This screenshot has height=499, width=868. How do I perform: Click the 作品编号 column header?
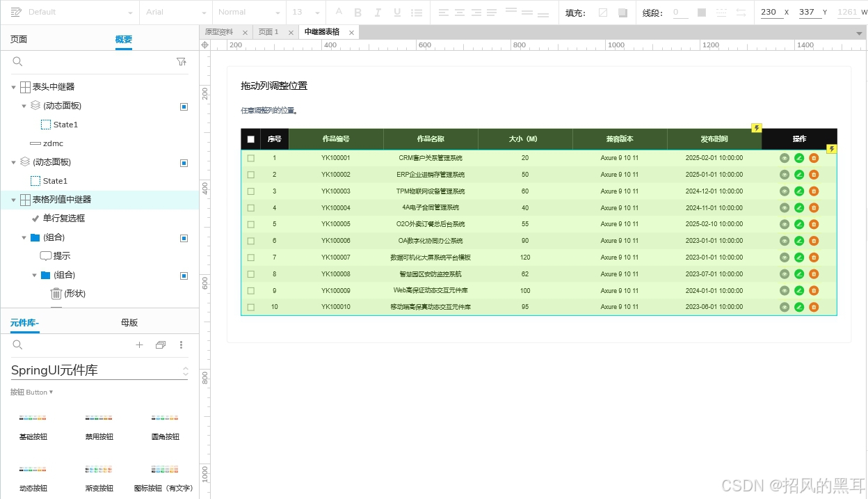point(336,139)
